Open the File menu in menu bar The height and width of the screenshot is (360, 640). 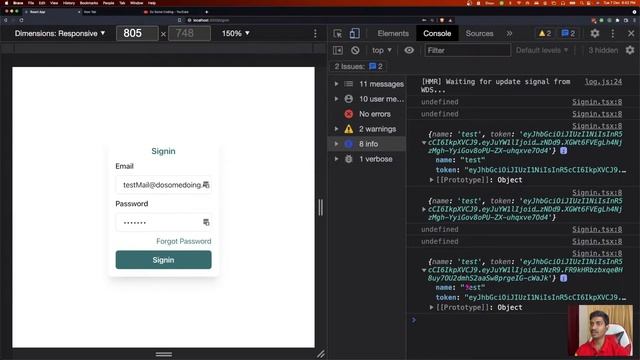[x=31, y=3]
